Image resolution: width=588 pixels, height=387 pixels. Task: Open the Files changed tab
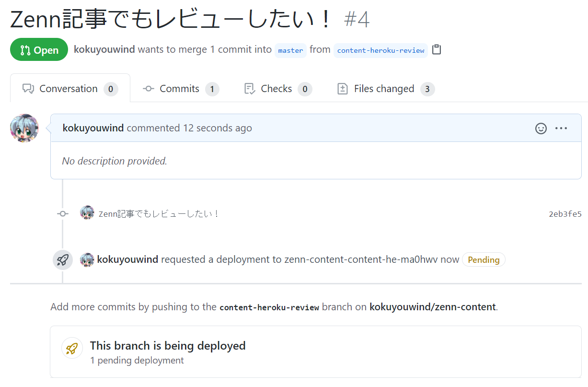point(386,89)
